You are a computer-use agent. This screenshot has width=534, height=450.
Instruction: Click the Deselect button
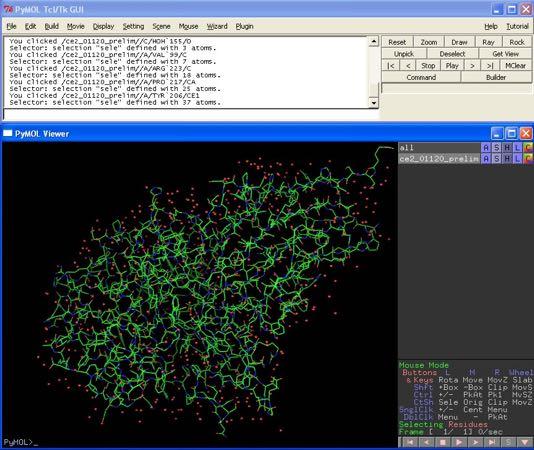click(x=452, y=54)
